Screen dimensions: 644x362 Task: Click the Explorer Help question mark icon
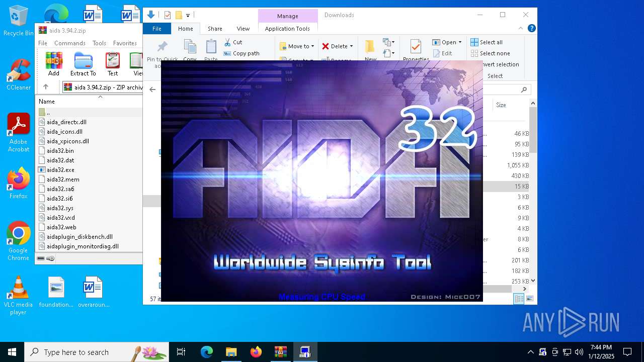[532, 29]
